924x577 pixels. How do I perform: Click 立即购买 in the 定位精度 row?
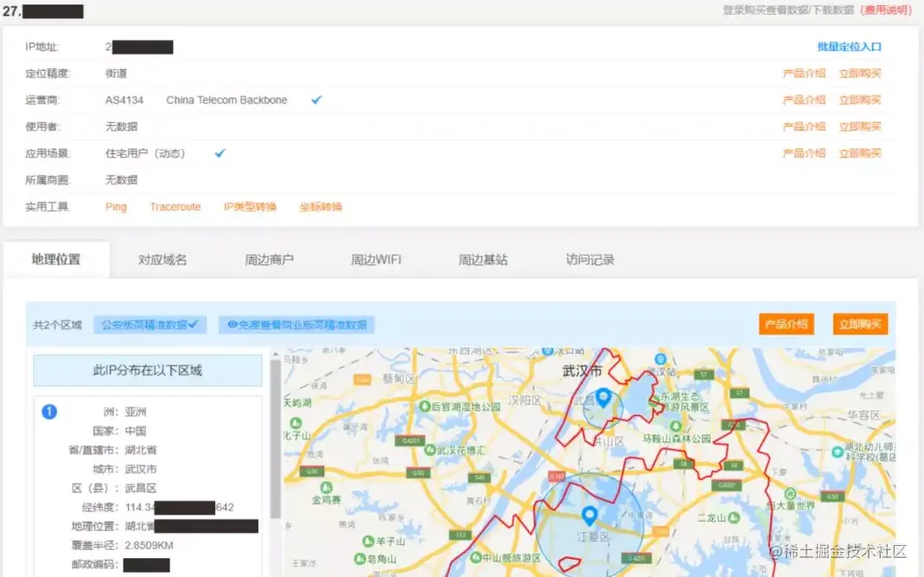pyautogui.click(x=860, y=73)
